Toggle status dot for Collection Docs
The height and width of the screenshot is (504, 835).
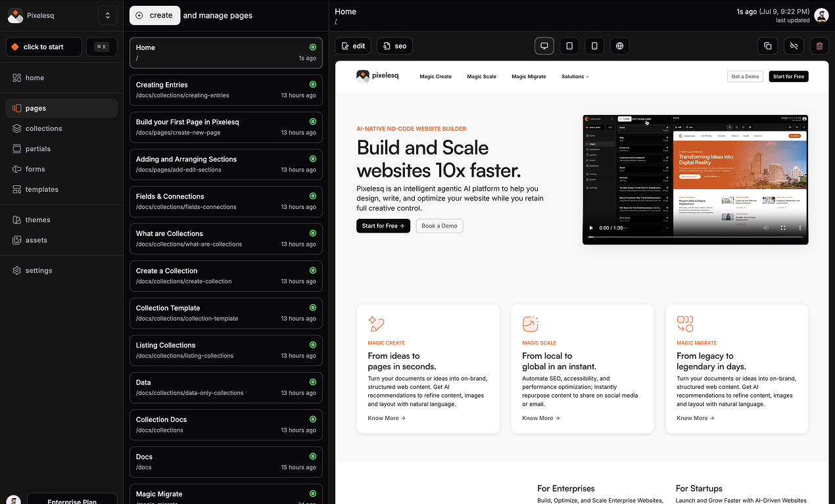tap(313, 419)
